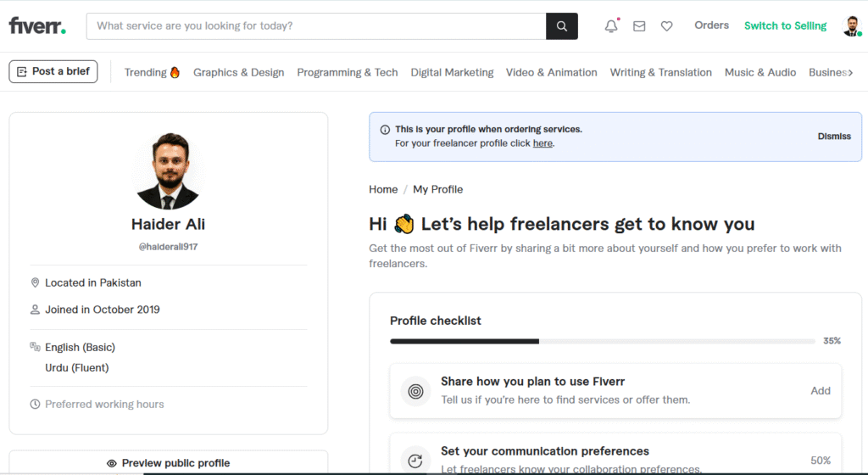Open Digital Marketing category
868x475 pixels.
[452, 73]
